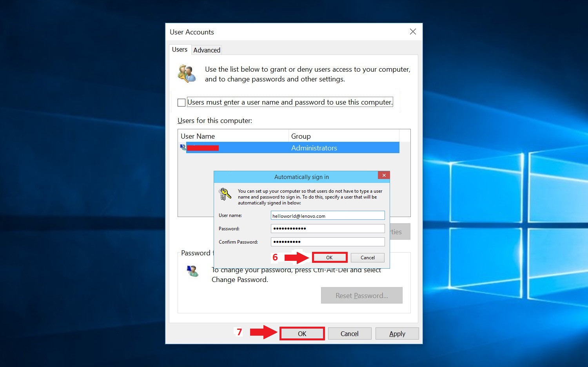Click the user silhouette icon in Password section
Viewport: 588px width, 367px height.
coord(192,271)
